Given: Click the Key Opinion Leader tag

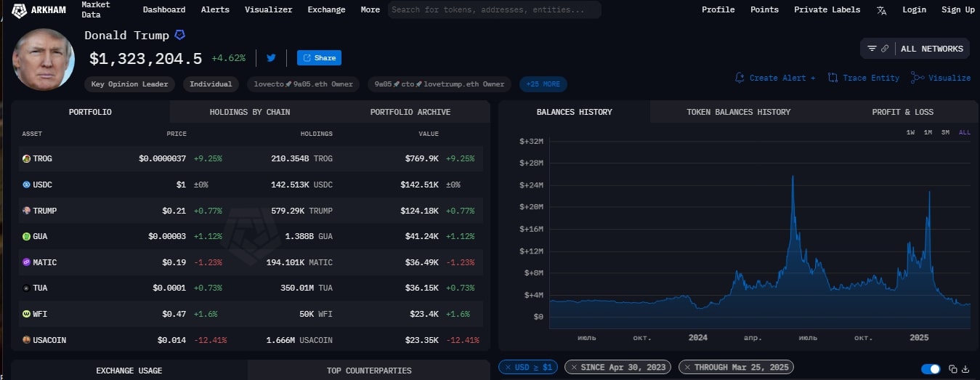Looking at the screenshot, I should click(x=129, y=84).
